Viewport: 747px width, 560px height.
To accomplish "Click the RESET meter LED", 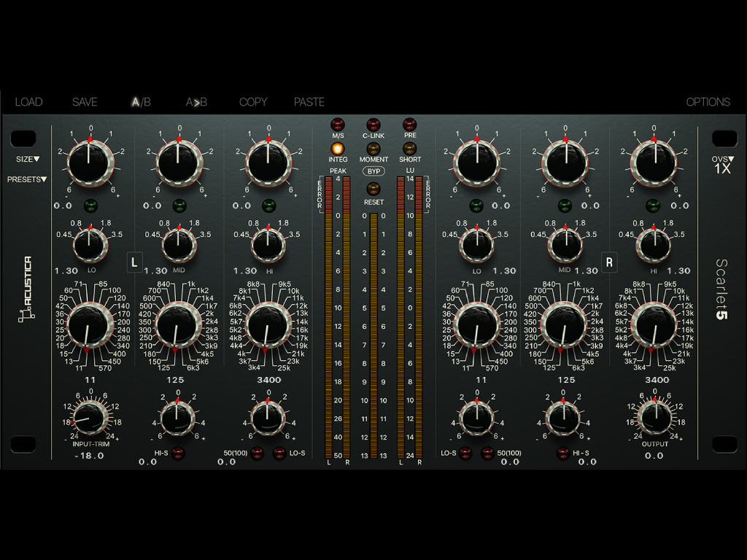I will point(373,189).
